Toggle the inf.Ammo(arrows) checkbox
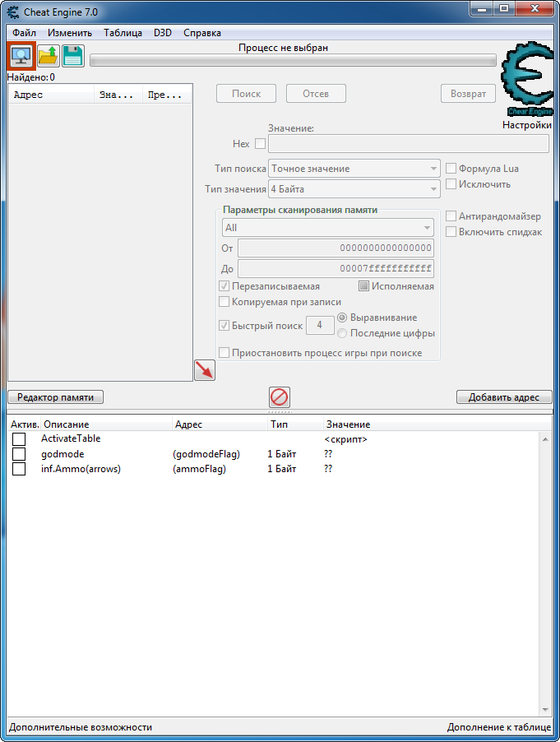This screenshot has height=742, width=560. [x=19, y=469]
